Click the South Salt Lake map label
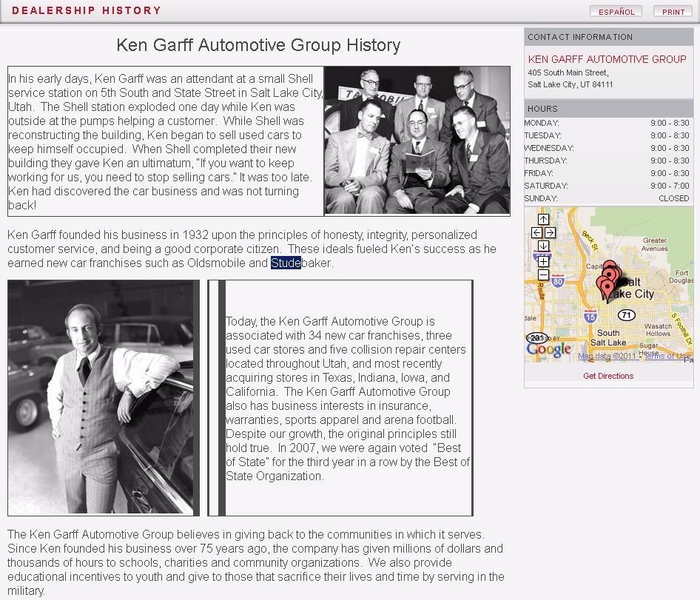Screen dimensions: 700x600 608,337
